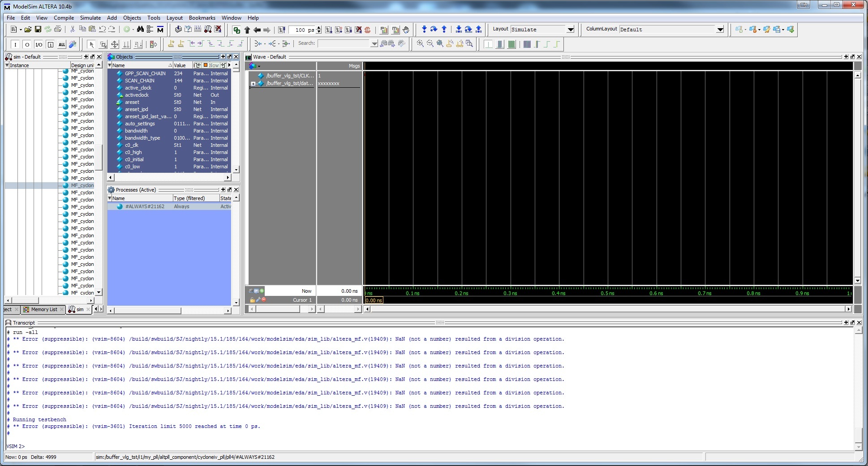Click the Run -All icon
The width and height of the screenshot is (868, 466).
[x=348, y=30]
